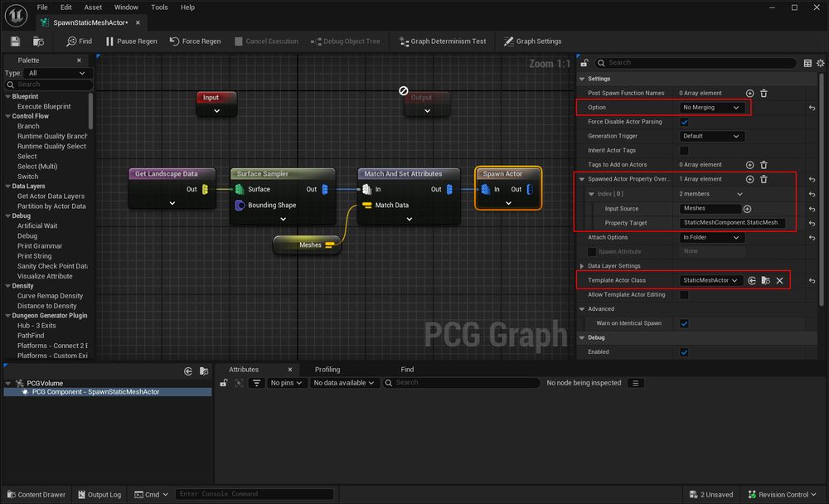Switch to the Find tab in bottom panel
The width and height of the screenshot is (829, 504).
click(407, 370)
